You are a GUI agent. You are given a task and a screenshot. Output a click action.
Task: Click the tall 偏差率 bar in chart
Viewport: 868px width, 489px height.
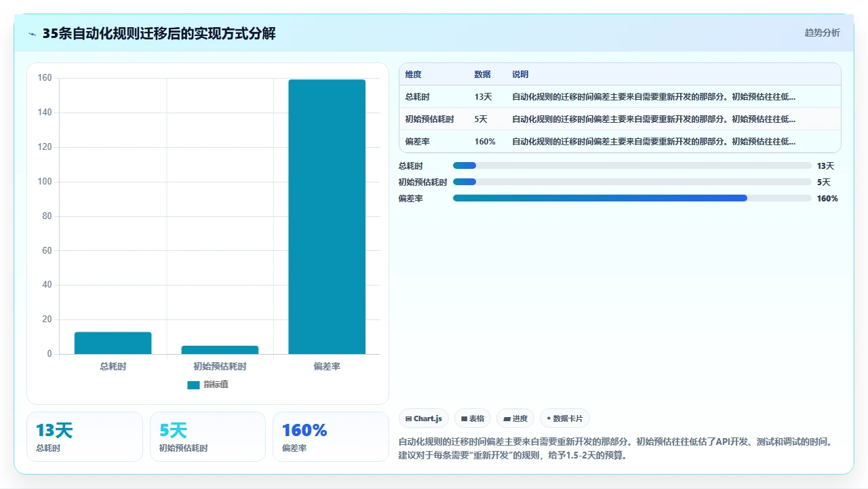[x=327, y=217]
